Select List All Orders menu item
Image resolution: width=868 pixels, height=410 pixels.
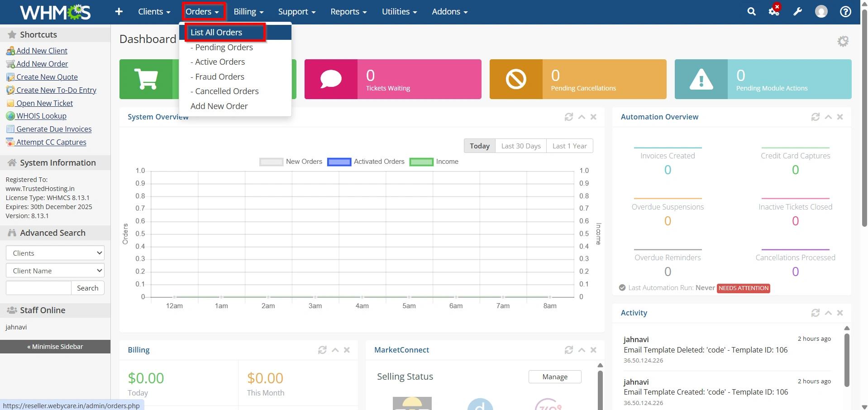(235, 33)
